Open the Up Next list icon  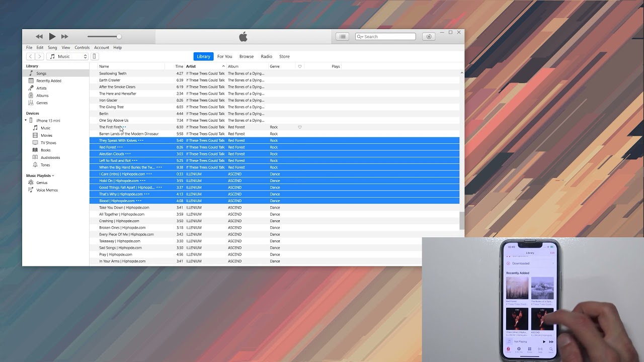point(343,37)
